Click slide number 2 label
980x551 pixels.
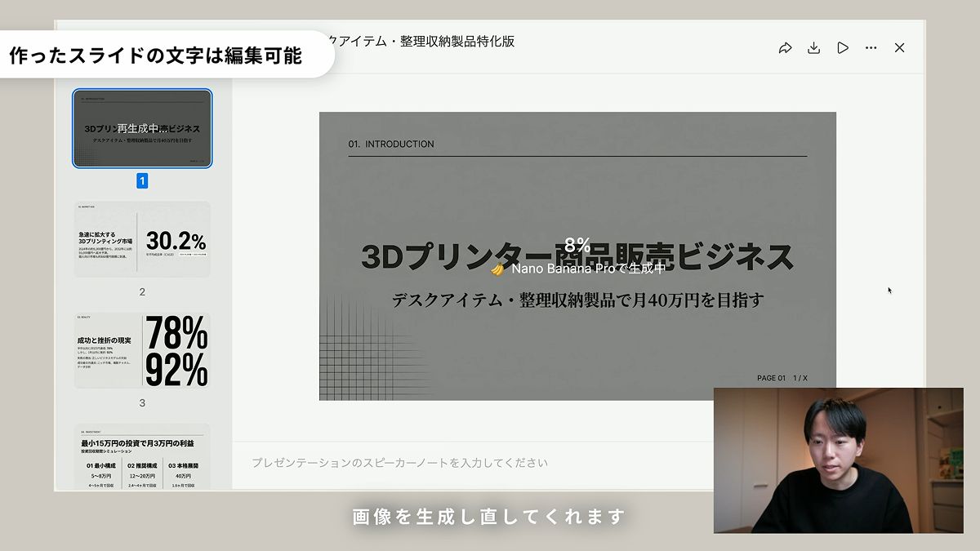coord(142,291)
